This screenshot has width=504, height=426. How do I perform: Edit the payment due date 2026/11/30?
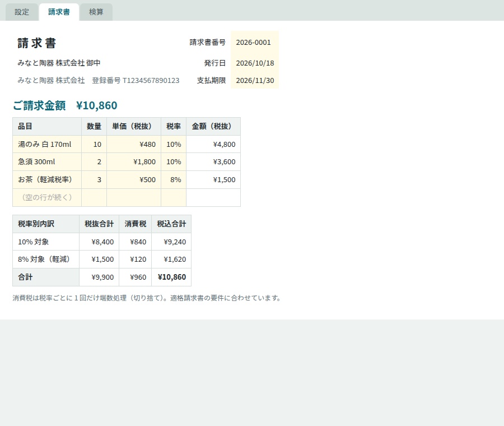point(255,81)
